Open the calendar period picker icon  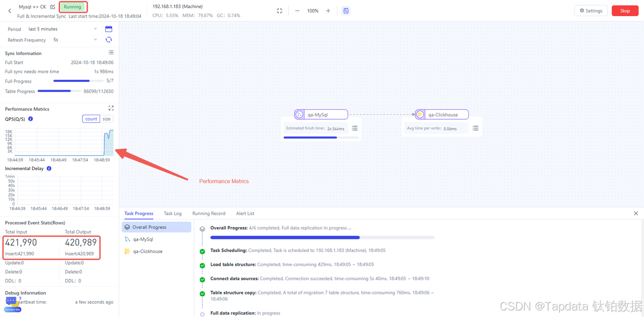[x=109, y=29]
